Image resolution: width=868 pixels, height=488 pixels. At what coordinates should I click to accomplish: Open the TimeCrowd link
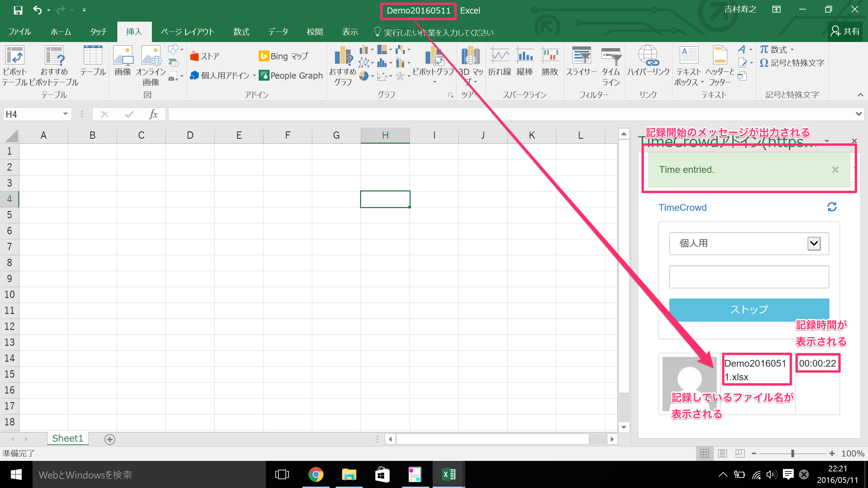click(x=682, y=207)
